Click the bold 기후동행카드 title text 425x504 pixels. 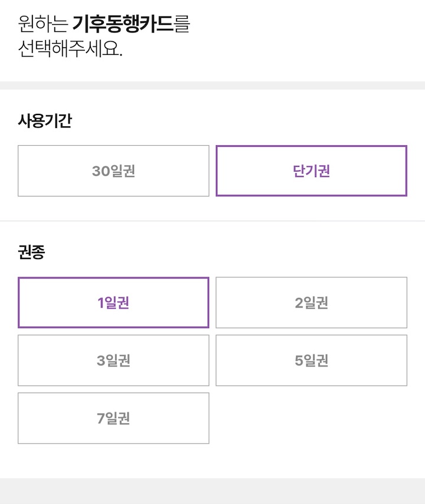(x=123, y=24)
